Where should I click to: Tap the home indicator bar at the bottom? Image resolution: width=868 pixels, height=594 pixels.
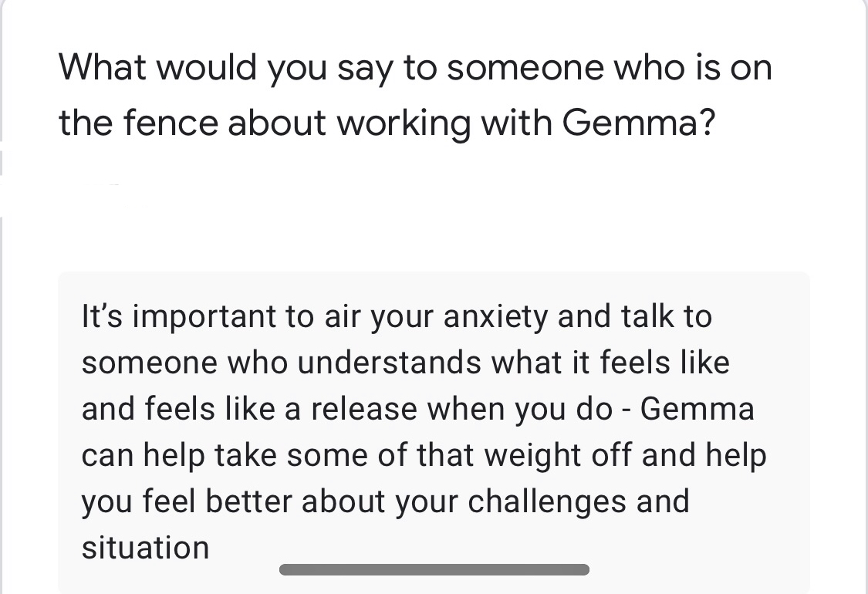point(434,570)
